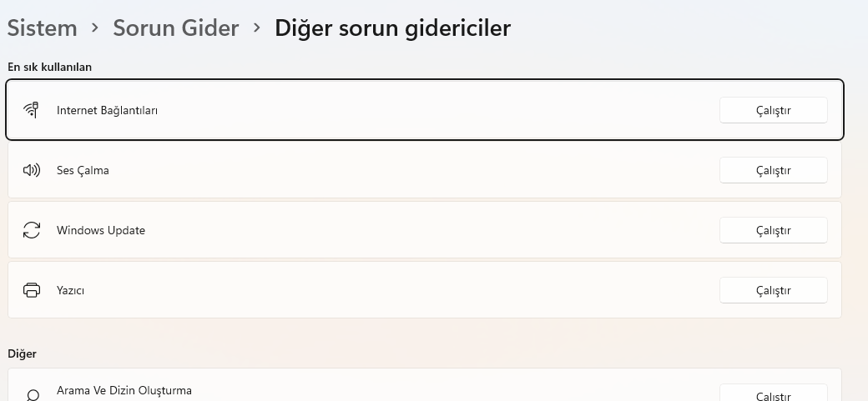Screen dimensions: 868x401
Task: Start the Windows Update troubleshooter with Çalıştır
Action: coord(773,230)
